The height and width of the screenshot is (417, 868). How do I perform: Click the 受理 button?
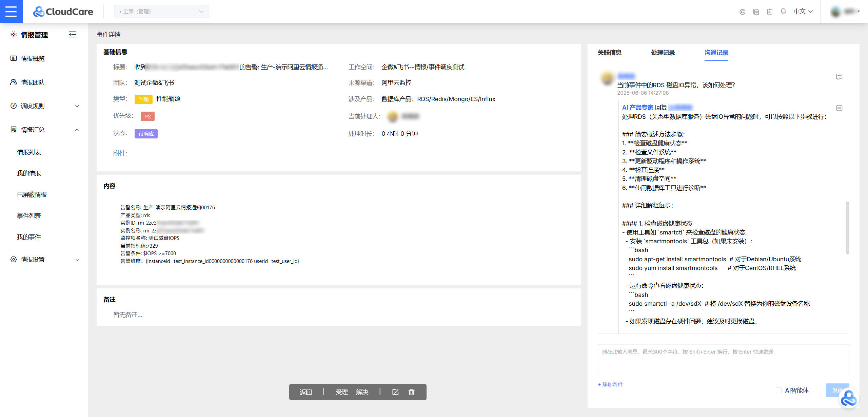pyautogui.click(x=341, y=392)
